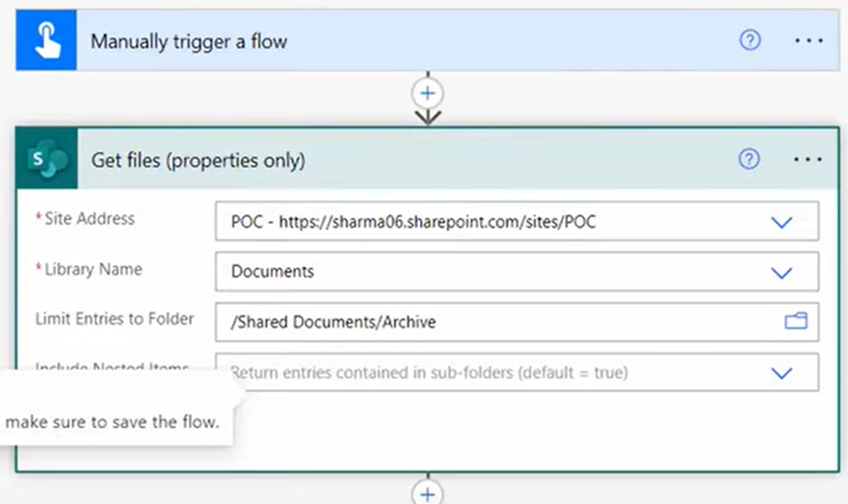Click the make sure to save tooltip

pyautogui.click(x=117, y=408)
